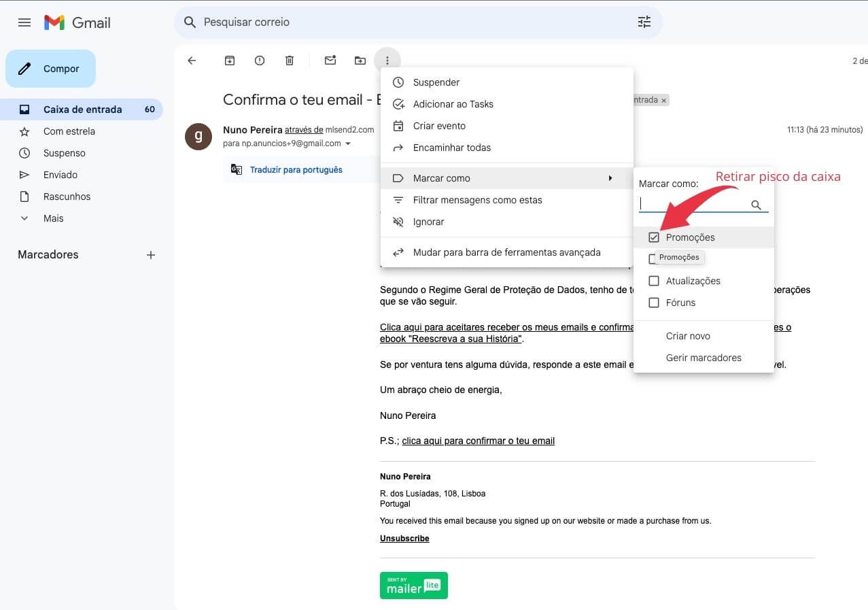Image resolution: width=868 pixels, height=610 pixels.
Task: Expand recipient details arrow next to email address
Action: [x=348, y=144]
